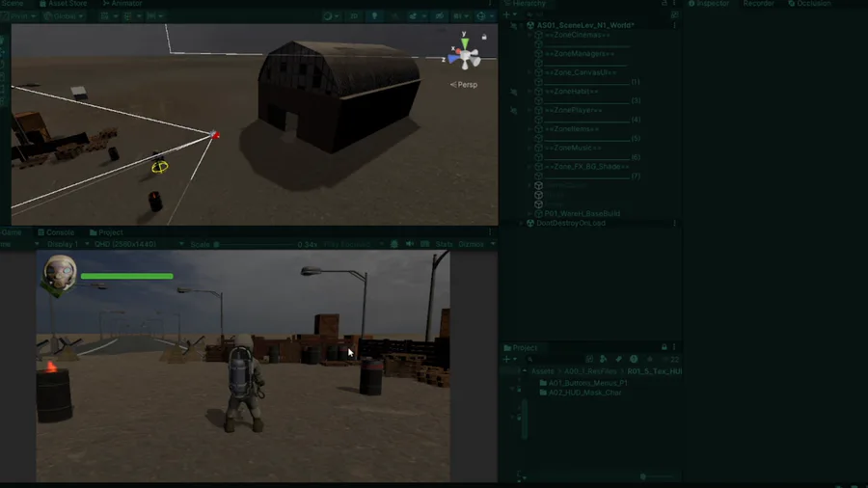Click the Project panel create plus button
This screenshot has width=868, height=488.
point(509,359)
